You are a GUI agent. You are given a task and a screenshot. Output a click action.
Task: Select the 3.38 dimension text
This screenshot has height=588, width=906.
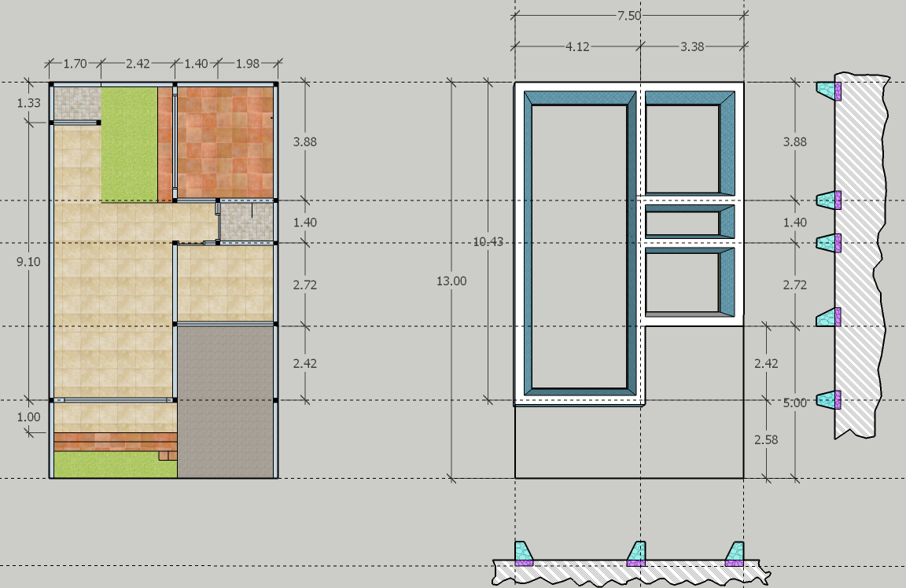click(x=692, y=46)
